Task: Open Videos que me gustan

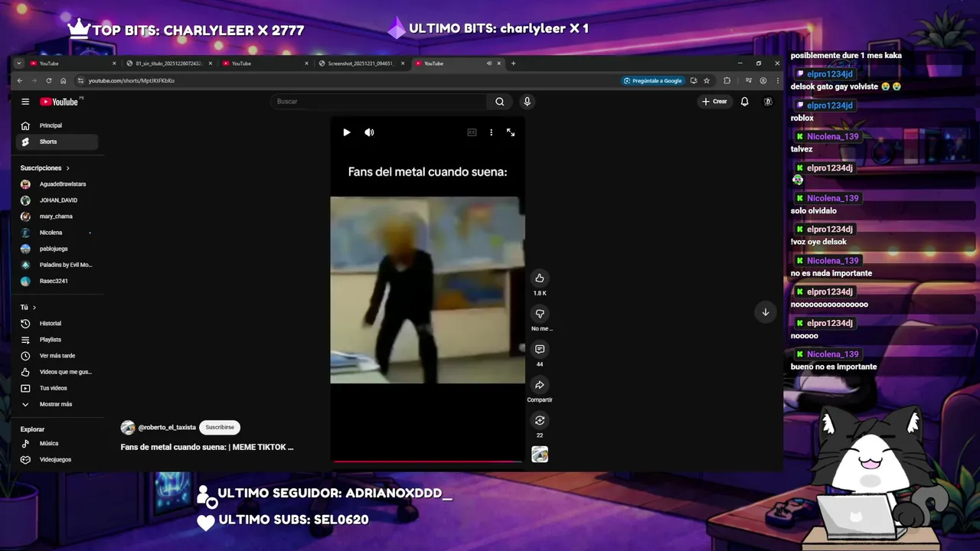Action: [57, 372]
